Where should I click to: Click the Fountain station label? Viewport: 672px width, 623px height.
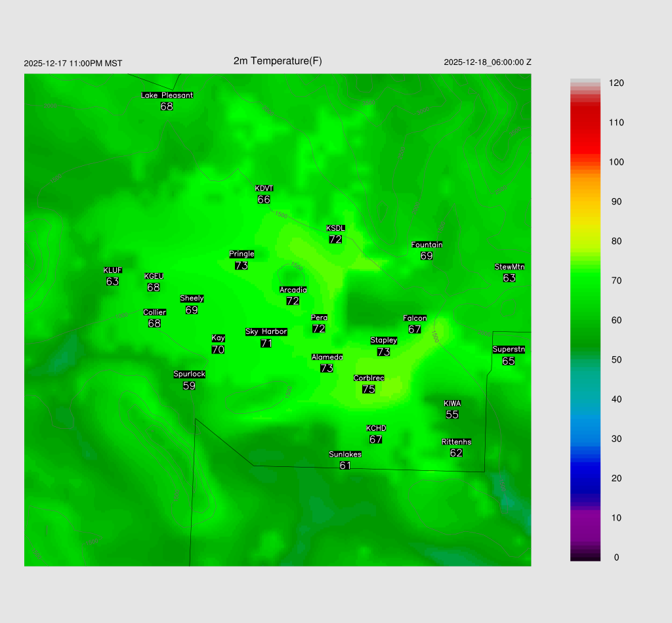coord(427,245)
